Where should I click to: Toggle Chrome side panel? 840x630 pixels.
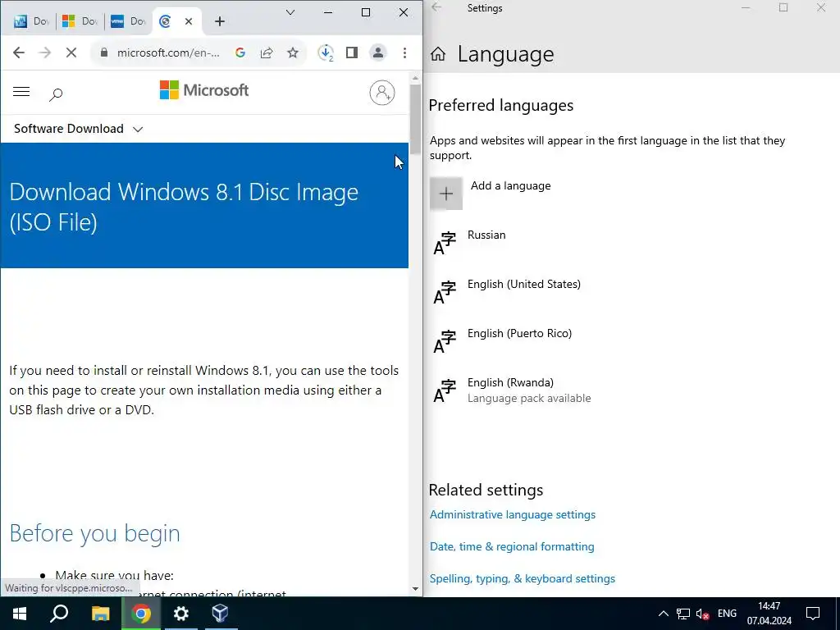tap(352, 52)
